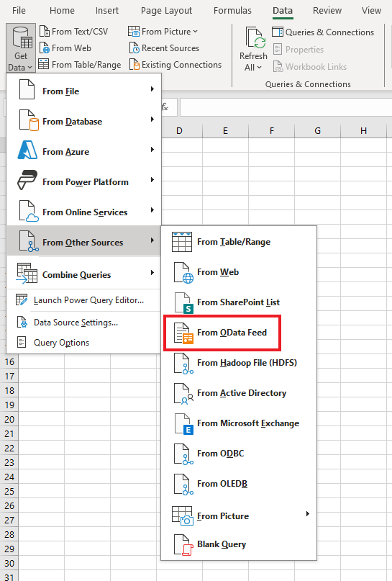Click the From SharePoint List icon
392x581 pixels.
tap(183, 302)
